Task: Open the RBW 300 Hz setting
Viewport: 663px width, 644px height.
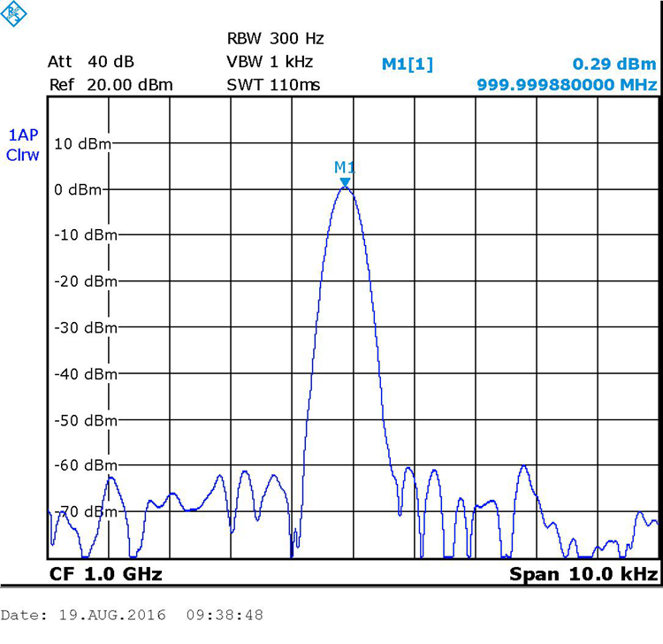Action: [x=276, y=39]
